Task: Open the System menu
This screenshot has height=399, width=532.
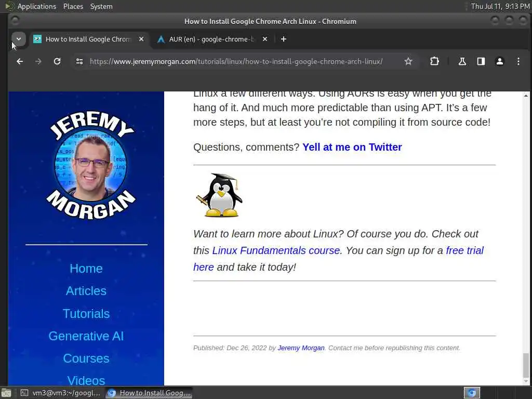Action: (x=101, y=6)
